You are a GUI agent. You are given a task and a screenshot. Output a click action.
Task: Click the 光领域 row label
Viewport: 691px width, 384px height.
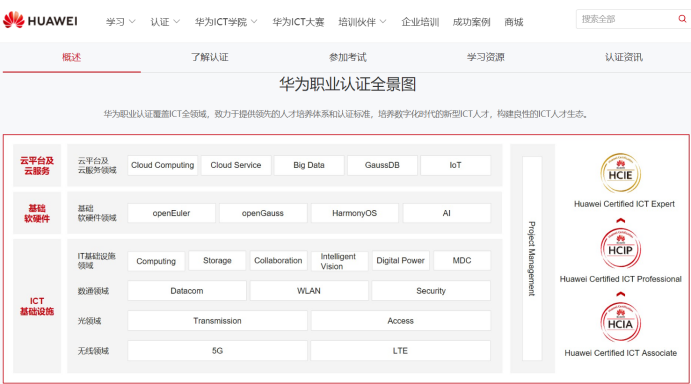pyautogui.click(x=89, y=321)
